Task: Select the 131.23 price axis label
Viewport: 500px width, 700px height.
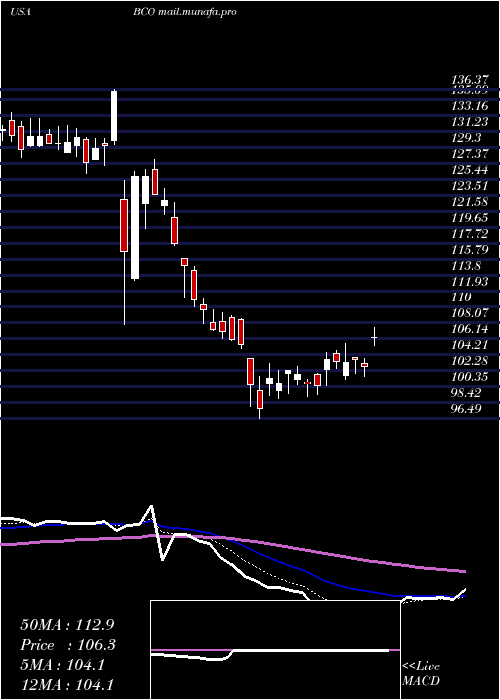Action: [x=470, y=122]
